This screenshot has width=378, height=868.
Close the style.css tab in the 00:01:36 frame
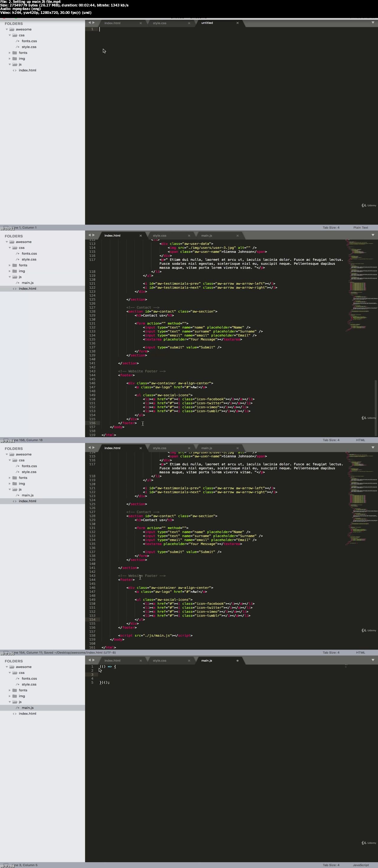(x=189, y=448)
